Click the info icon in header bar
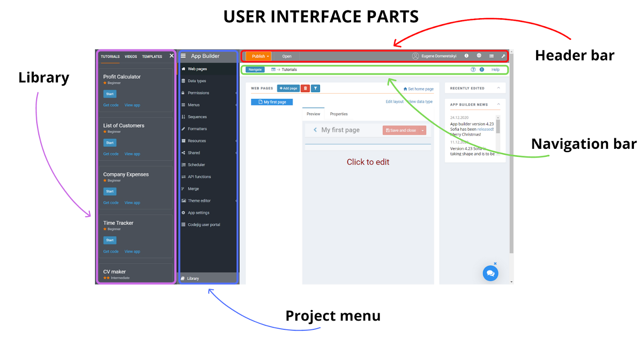 (466, 56)
